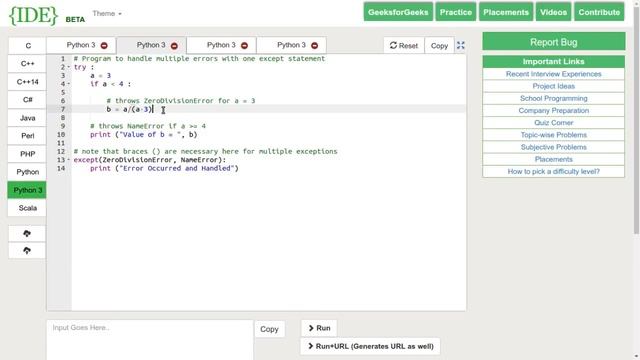Choose C# language in sidebar

click(28, 100)
